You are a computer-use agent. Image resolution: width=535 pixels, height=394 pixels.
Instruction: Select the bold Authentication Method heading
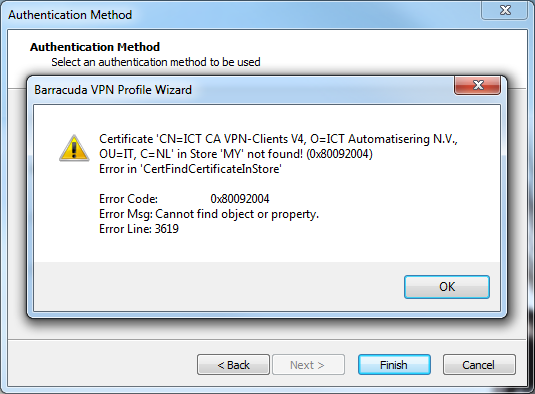(95, 47)
